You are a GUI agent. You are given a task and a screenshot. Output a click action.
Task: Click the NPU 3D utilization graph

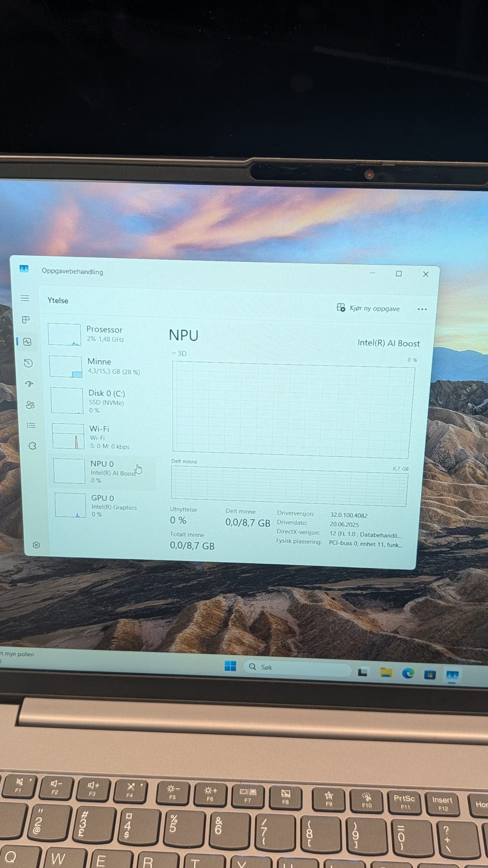coord(293,410)
